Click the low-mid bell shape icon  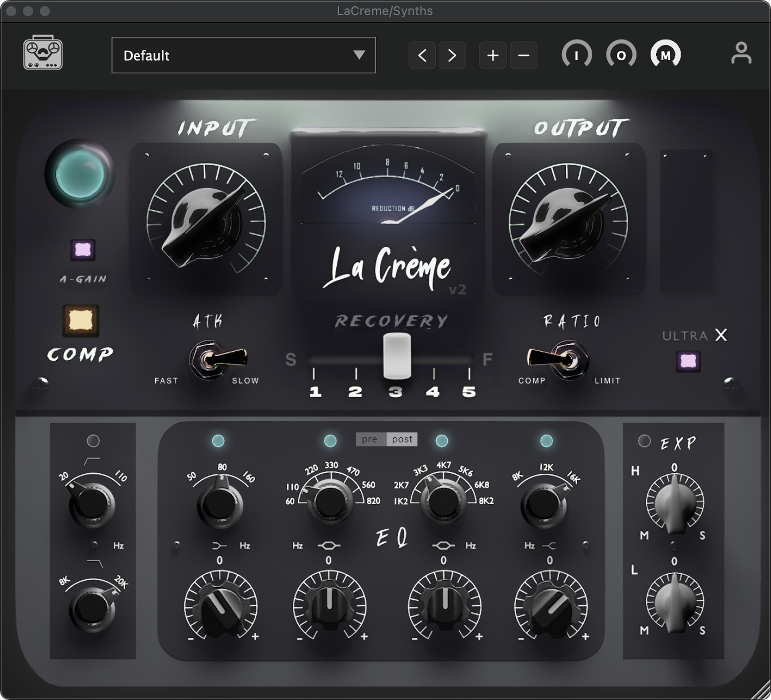click(x=329, y=546)
